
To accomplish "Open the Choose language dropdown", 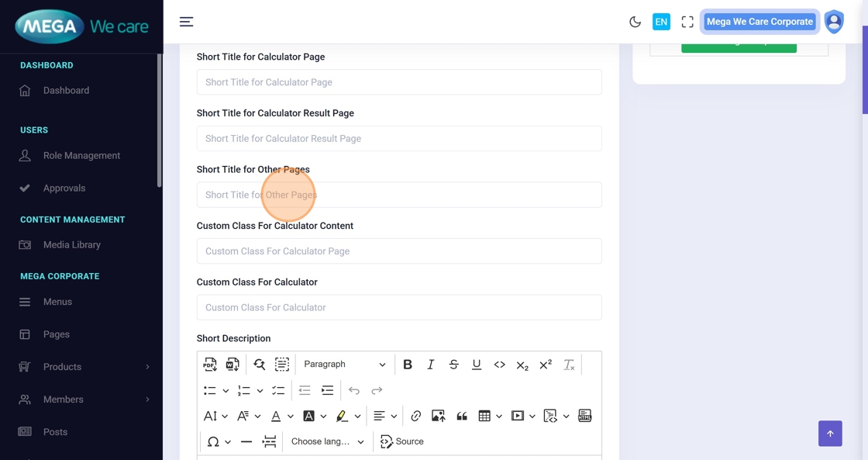I will [327, 441].
